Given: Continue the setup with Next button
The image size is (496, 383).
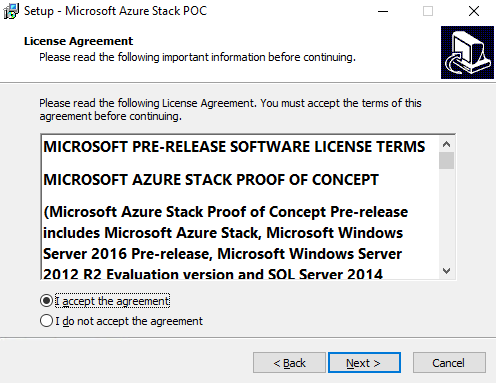Looking at the screenshot, I should click(364, 363).
